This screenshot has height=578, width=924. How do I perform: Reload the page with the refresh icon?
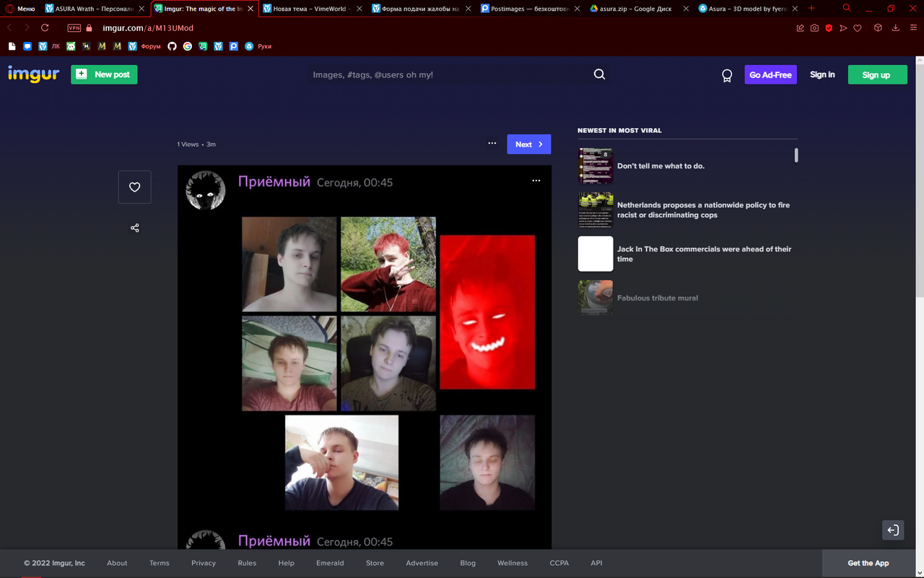tap(45, 28)
